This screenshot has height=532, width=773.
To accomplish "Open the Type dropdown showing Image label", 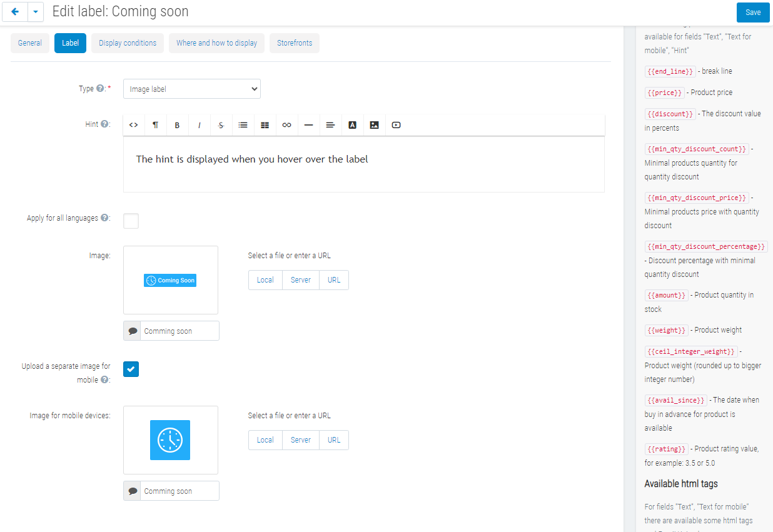I will click(x=192, y=89).
